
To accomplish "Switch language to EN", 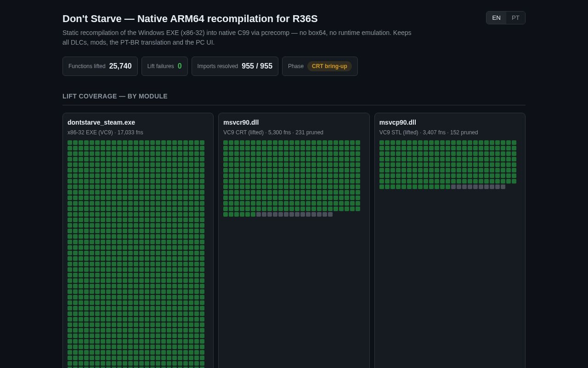I will pyautogui.click(x=496, y=18).
